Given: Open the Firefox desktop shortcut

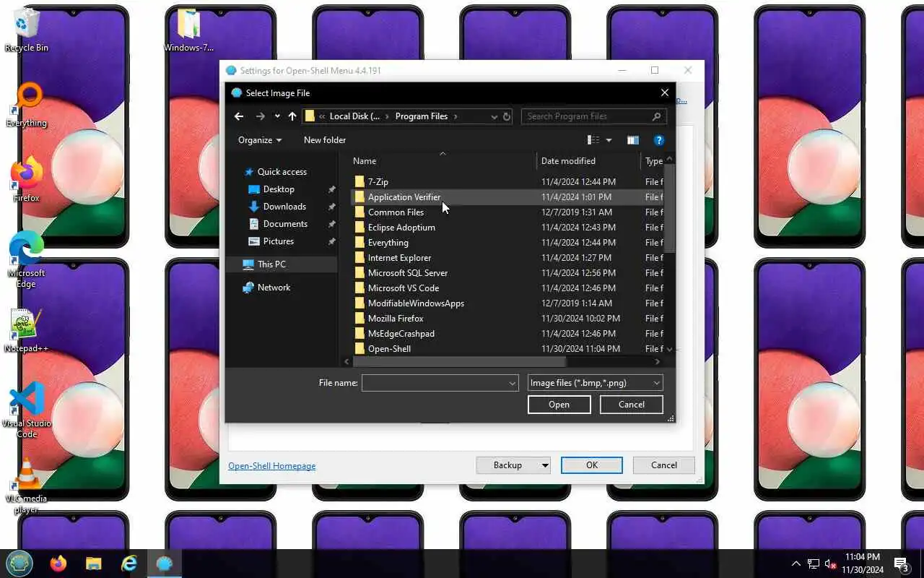Looking at the screenshot, I should coord(27,181).
